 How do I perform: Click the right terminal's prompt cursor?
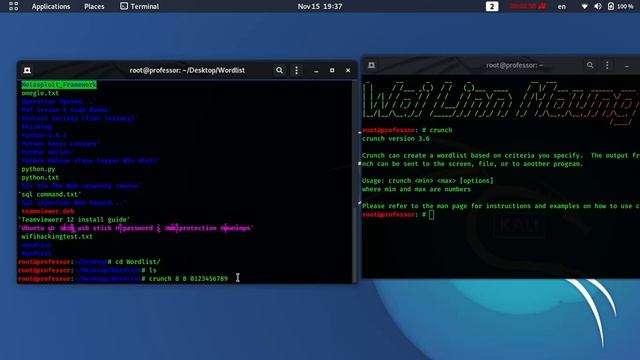pyautogui.click(x=431, y=215)
